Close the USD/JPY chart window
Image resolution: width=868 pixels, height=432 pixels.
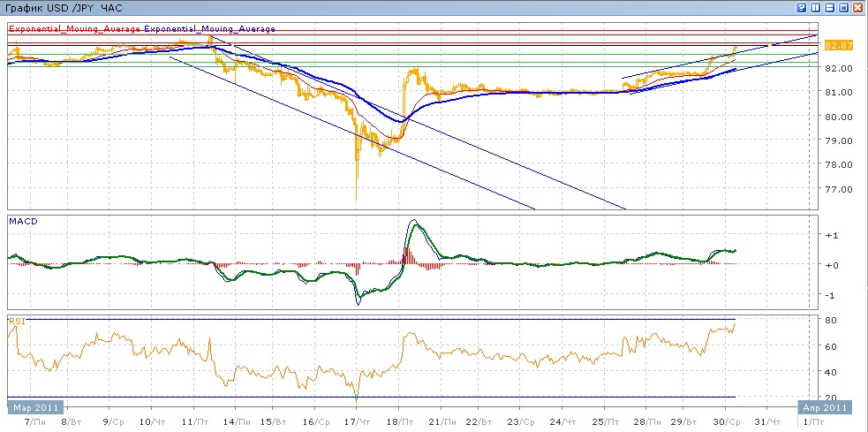[x=858, y=7]
